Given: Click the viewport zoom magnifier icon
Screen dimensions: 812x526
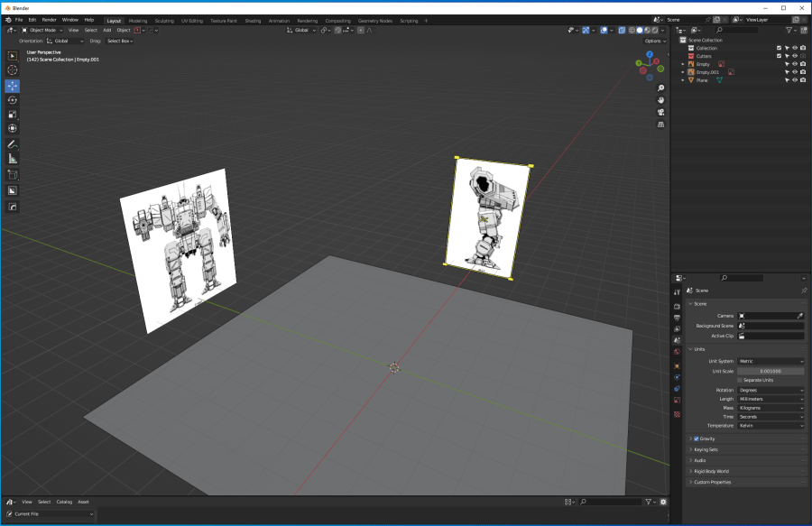Looking at the screenshot, I should pyautogui.click(x=660, y=88).
